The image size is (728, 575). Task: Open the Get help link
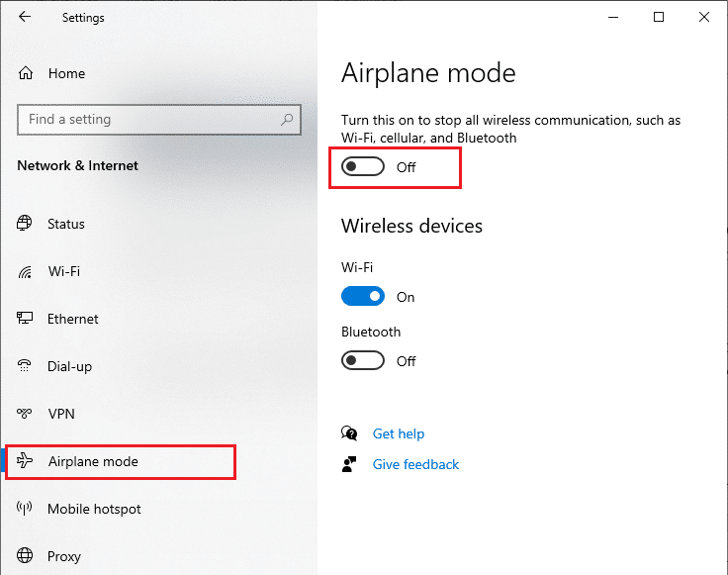coord(399,433)
